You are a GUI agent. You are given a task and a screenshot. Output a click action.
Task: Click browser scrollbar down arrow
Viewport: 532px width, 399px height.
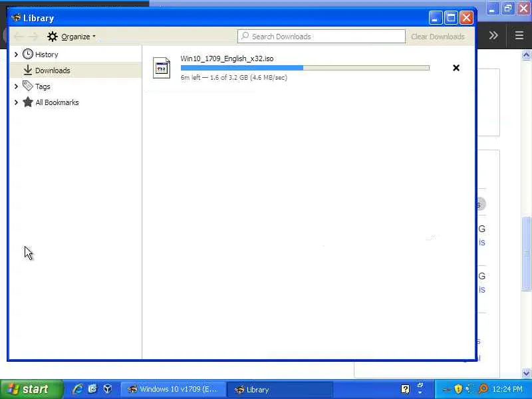tap(526, 373)
